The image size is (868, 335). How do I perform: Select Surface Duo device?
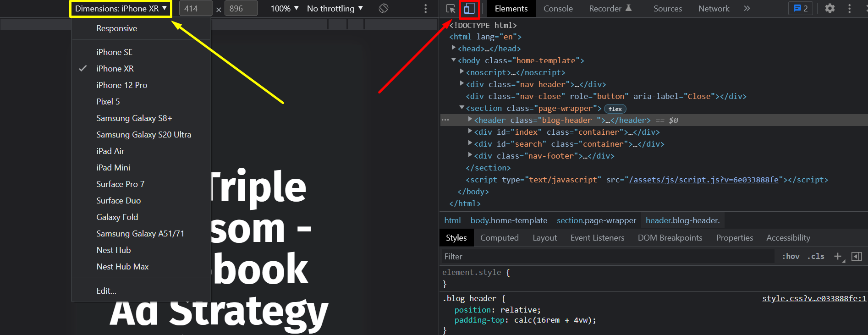pos(141,201)
